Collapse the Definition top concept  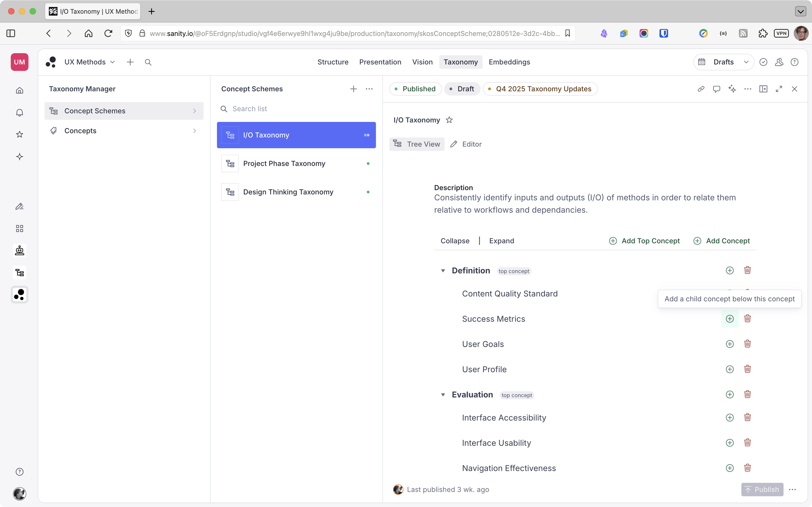pyautogui.click(x=443, y=271)
